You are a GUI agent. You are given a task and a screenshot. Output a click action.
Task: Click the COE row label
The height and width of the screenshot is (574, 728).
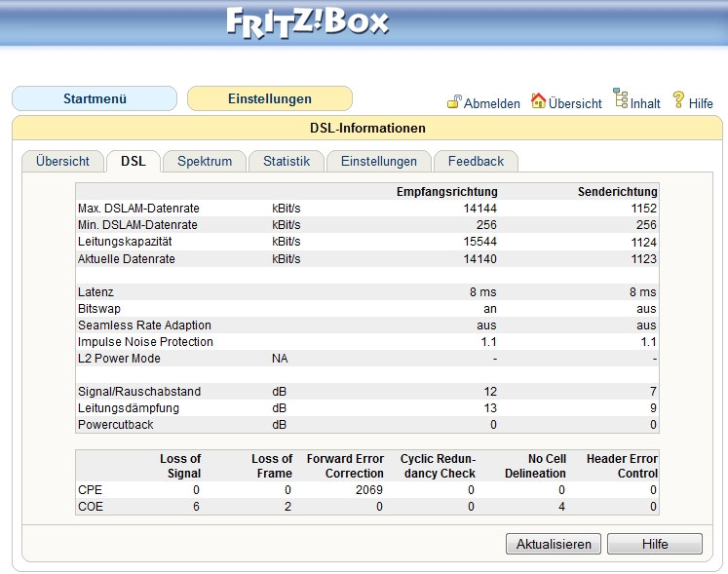click(91, 507)
